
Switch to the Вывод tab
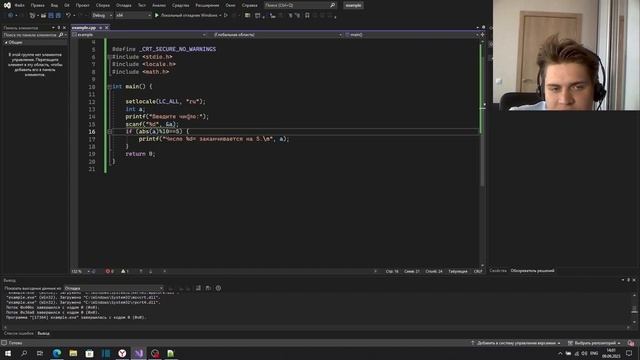pos(44,333)
